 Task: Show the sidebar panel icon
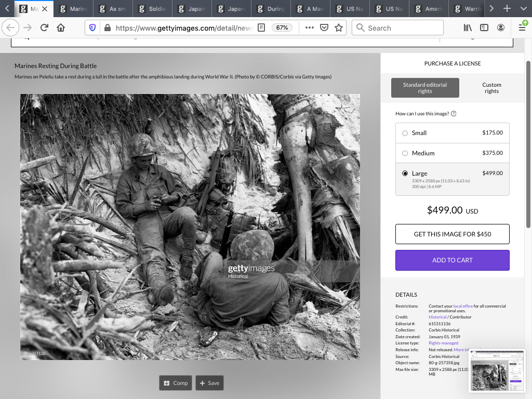[x=484, y=28]
